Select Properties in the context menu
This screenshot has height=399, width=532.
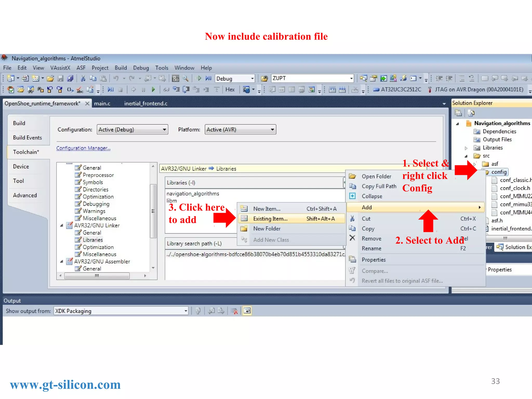tap(374, 260)
